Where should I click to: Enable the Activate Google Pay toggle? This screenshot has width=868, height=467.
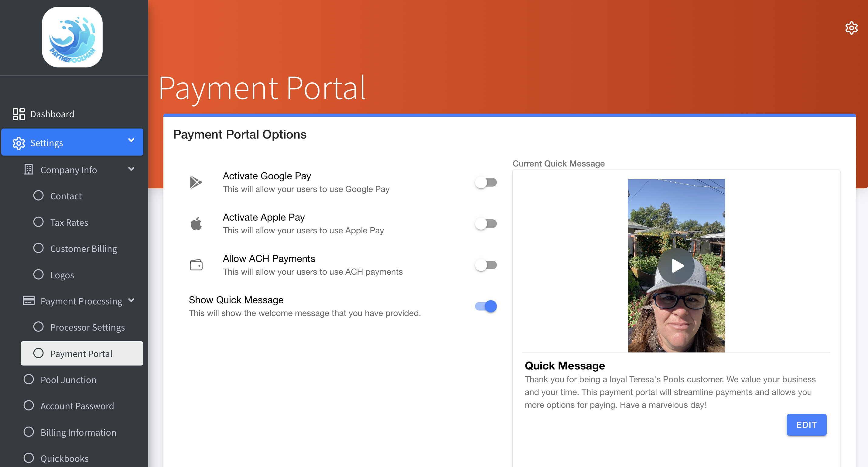point(486,182)
